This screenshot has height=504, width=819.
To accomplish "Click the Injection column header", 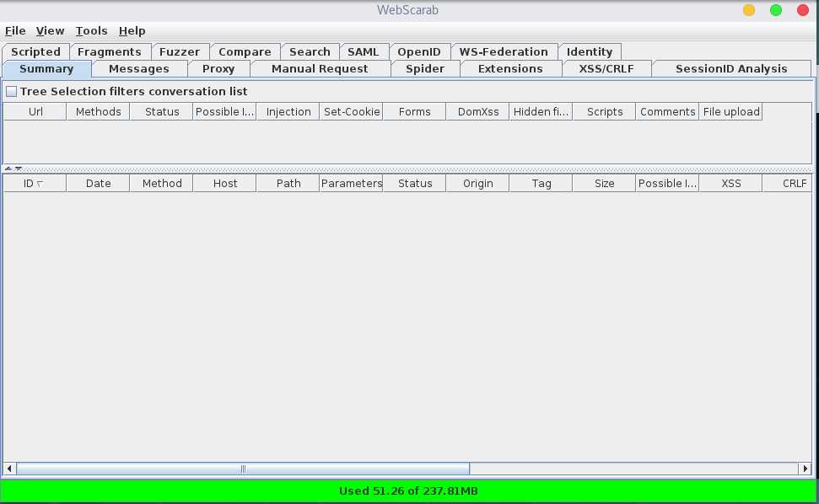I will 288,111.
